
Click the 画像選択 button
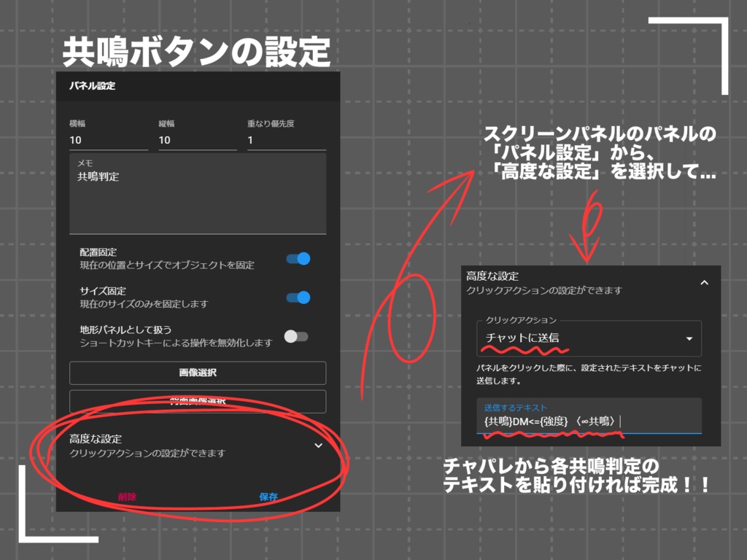[x=197, y=373]
